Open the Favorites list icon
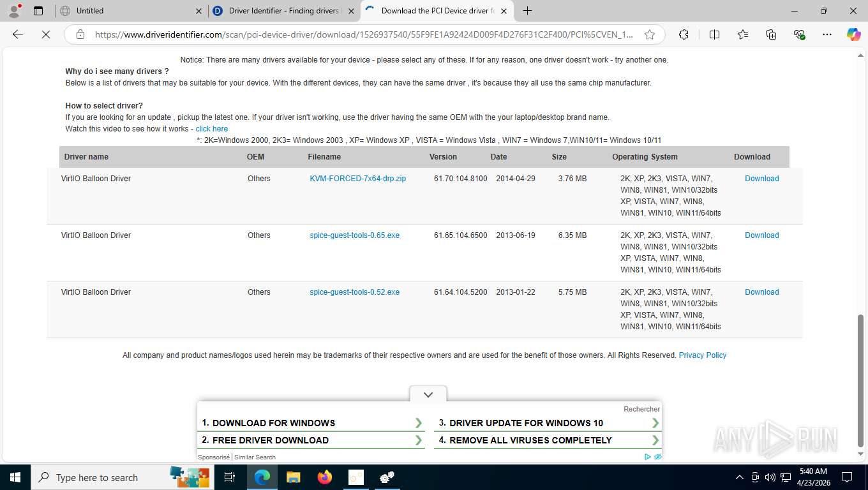This screenshot has height=490, width=868. coord(743,34)
